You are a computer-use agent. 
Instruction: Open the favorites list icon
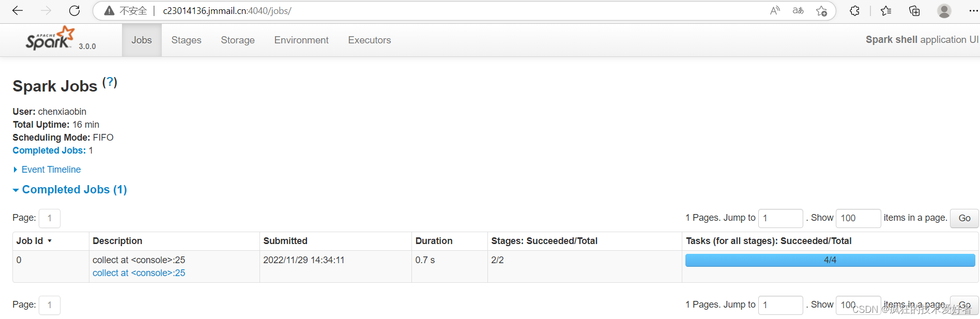(x=886, y=11)
